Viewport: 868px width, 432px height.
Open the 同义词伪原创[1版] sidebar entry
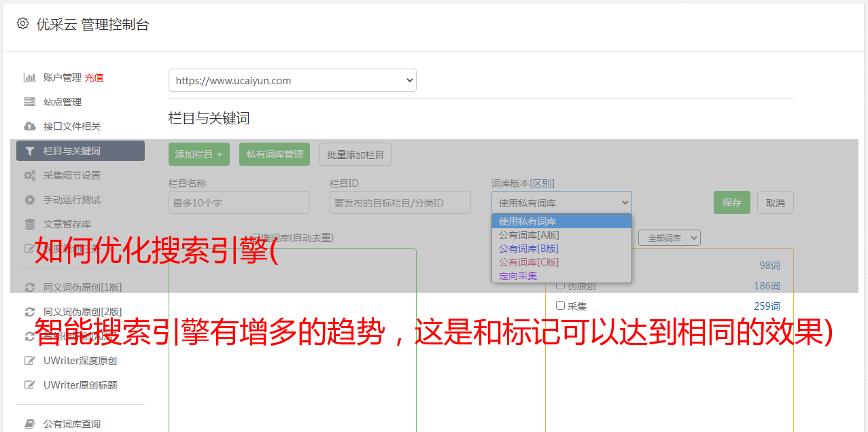tap(83, 287)
